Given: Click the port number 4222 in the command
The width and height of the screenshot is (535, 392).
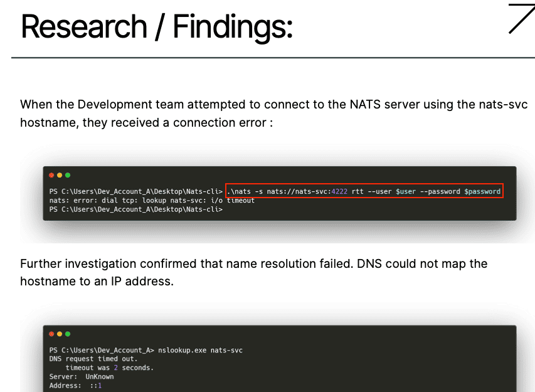Looking at the screenshot, I should (339, 191).
